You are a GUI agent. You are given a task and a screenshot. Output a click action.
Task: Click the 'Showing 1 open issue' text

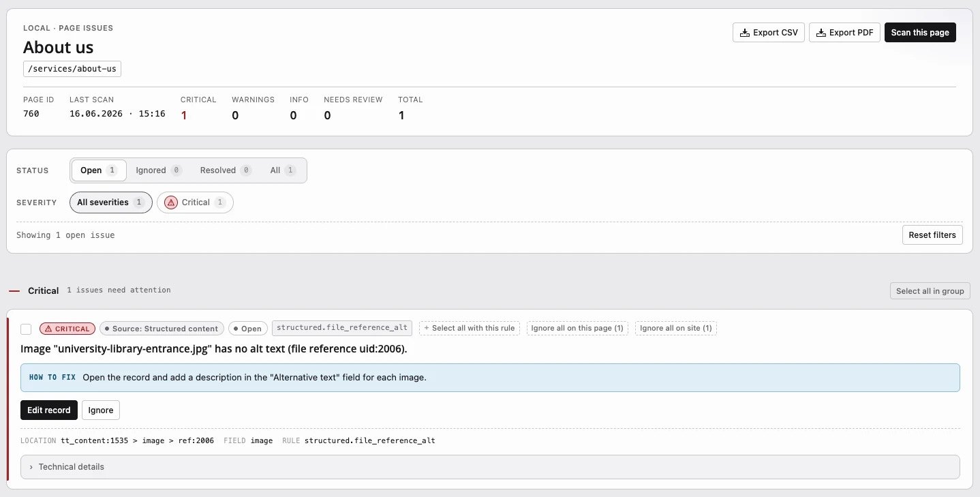point(65,235)
